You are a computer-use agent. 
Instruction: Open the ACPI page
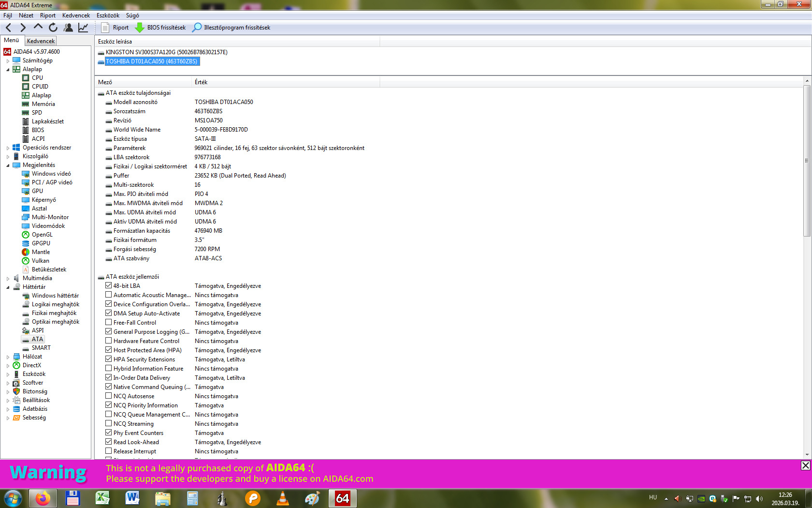38,139
